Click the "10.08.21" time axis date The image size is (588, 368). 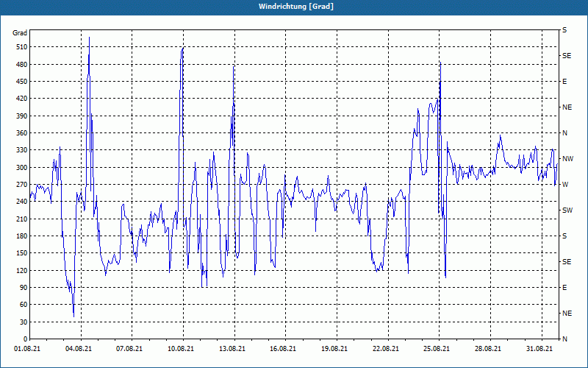coord(181,349)
